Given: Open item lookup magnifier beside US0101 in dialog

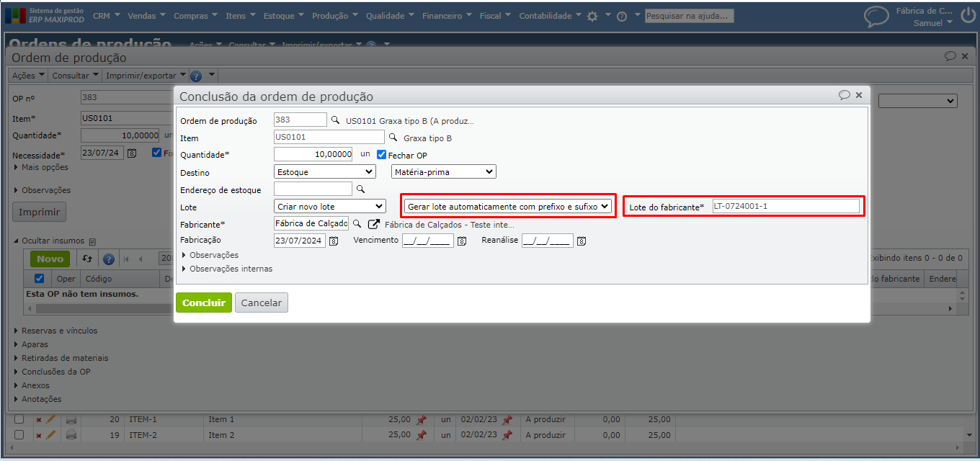Looking at the screenshot, I should point(393,137).
